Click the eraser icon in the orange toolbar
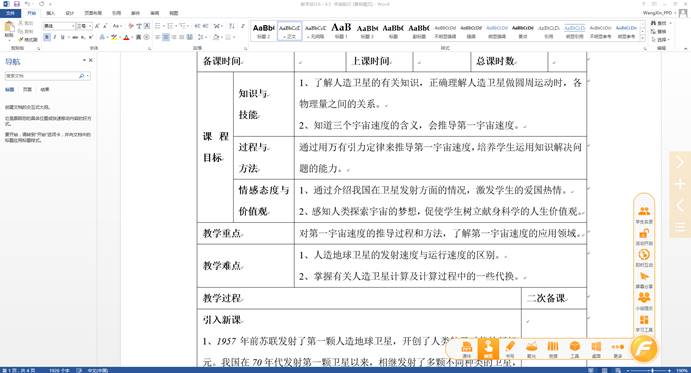 click(x=531, y=347)
